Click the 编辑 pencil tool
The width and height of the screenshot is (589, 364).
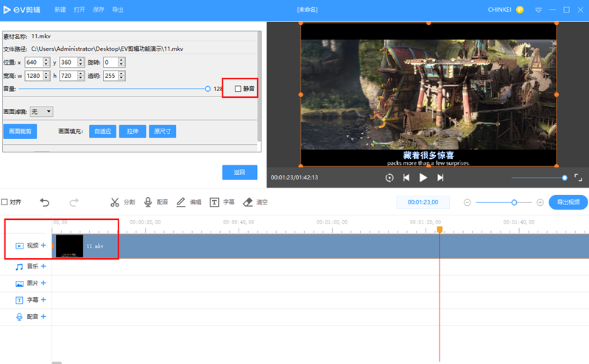coord(189,202)
